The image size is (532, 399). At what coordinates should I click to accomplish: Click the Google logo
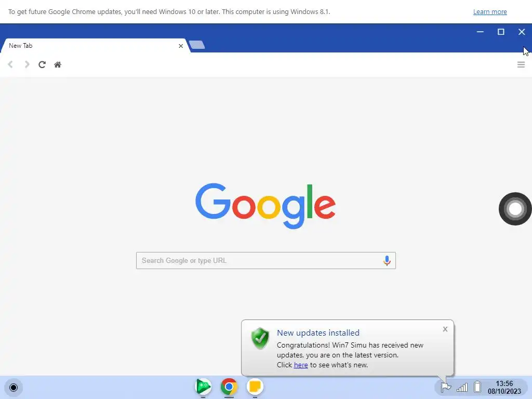point(265,206)
